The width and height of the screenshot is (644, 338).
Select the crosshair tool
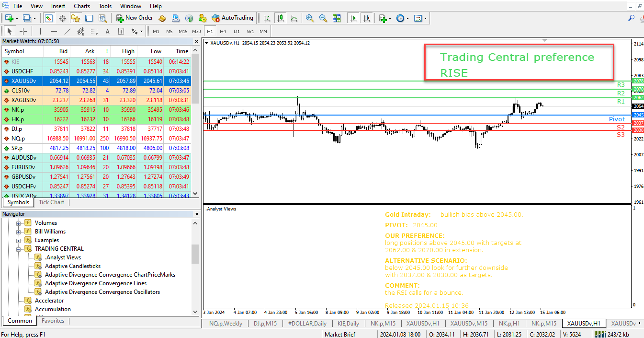pos(23,31)
